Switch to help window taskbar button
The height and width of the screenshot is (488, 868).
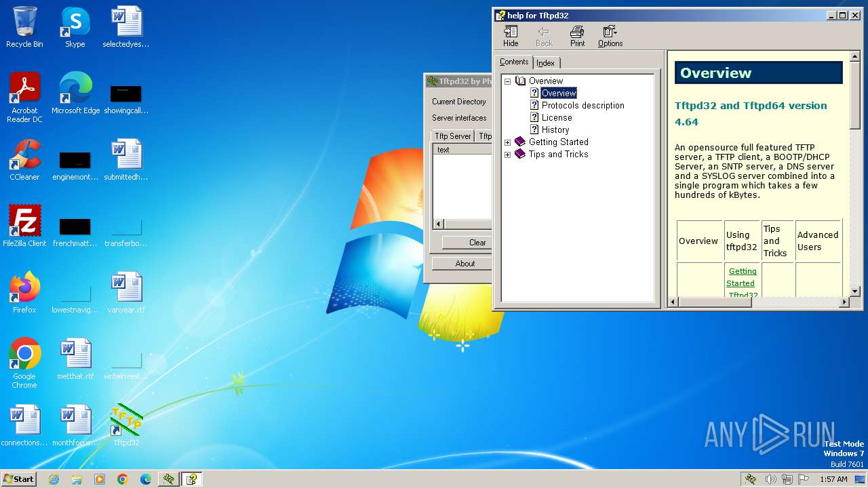[192, 479]
